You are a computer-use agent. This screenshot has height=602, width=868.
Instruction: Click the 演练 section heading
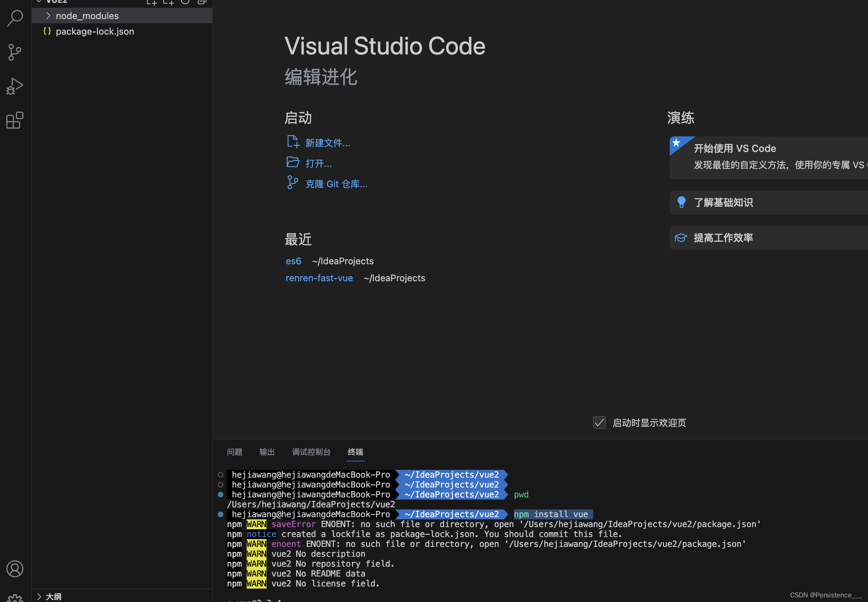(x=681, y=118)
